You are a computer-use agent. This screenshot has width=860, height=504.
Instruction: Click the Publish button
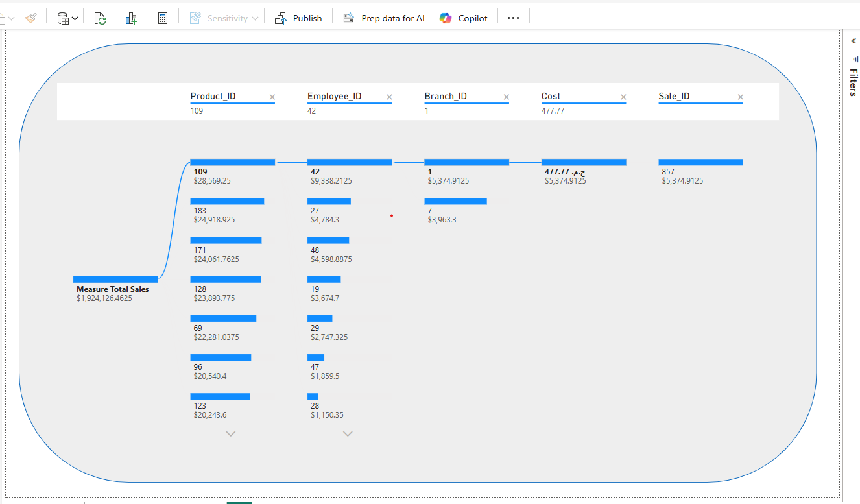[298, 18]
